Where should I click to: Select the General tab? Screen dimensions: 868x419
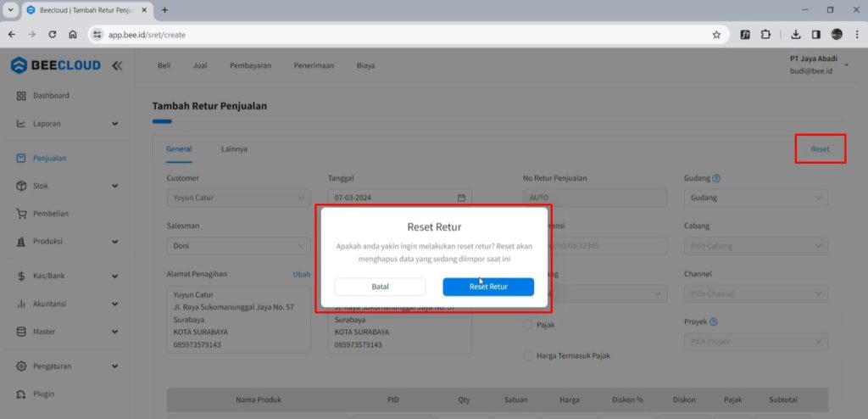coord(180,149)
